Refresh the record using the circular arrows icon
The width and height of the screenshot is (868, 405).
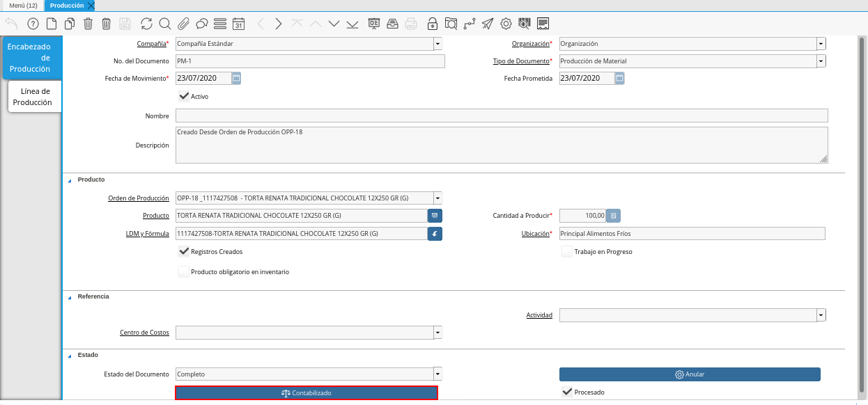(x=146, y=24)
